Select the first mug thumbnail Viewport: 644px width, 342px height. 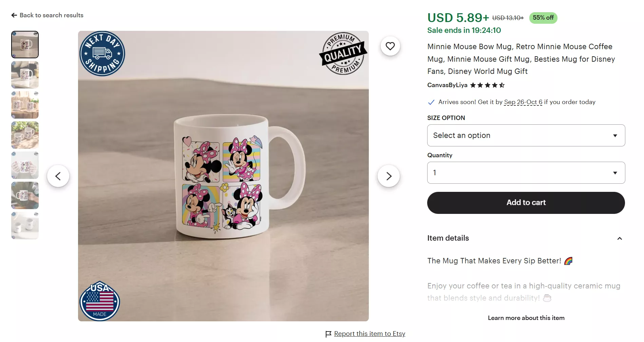tap(25, 45)
